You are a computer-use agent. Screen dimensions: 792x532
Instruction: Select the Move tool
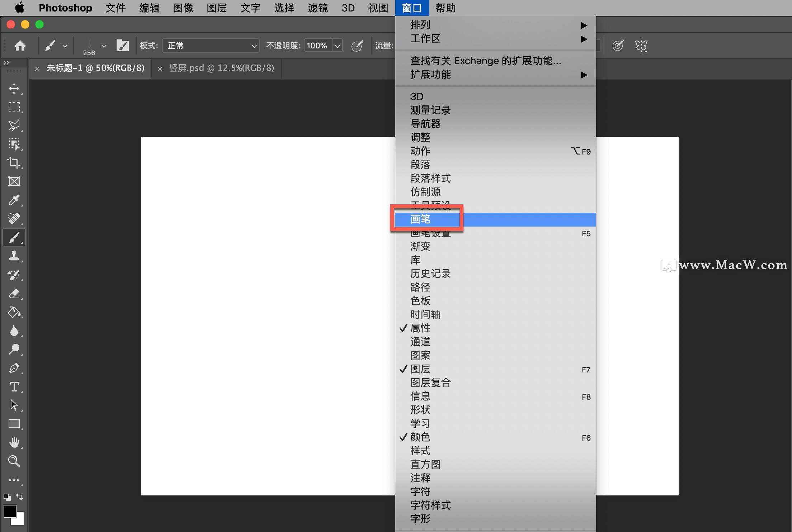pyautogui.click(x=14, y=89)
